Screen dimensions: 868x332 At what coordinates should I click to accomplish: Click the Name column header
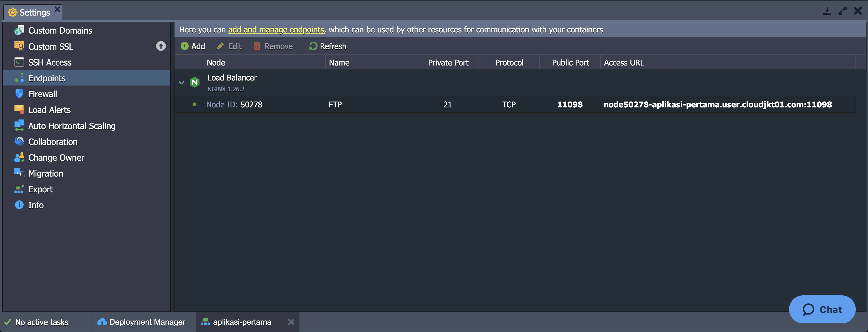(371, 62)
